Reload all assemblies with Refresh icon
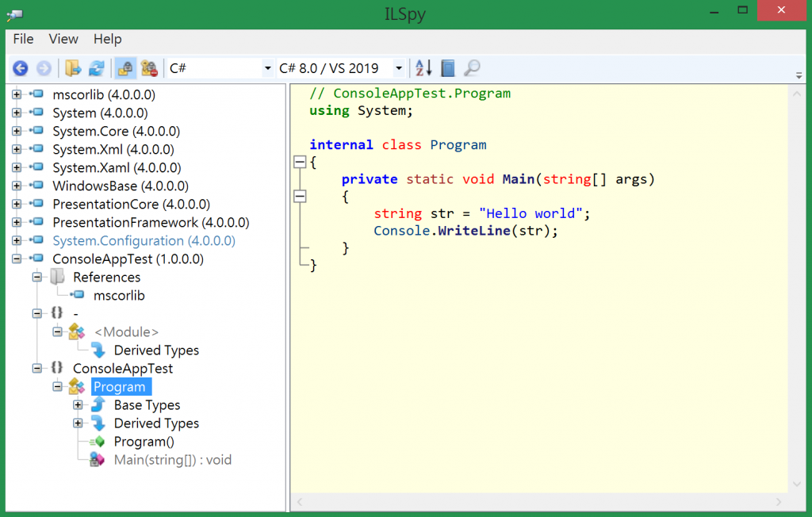 pos(97,68)
